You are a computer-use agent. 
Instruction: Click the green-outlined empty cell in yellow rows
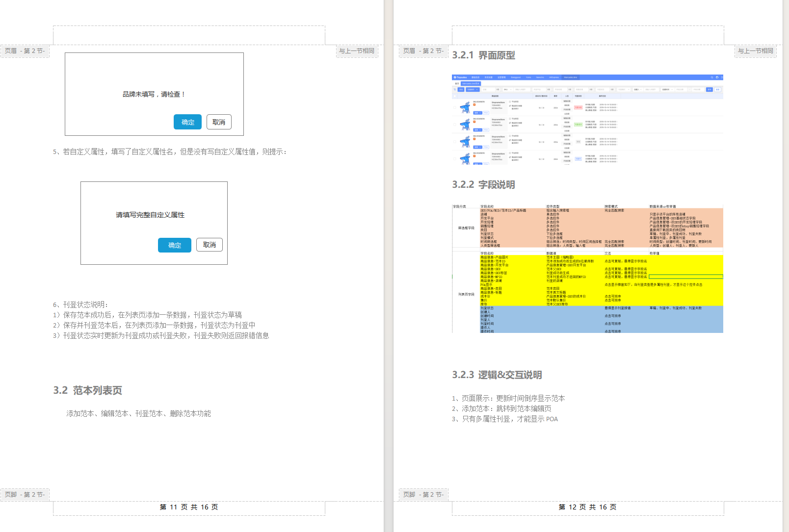pos(686,277)
